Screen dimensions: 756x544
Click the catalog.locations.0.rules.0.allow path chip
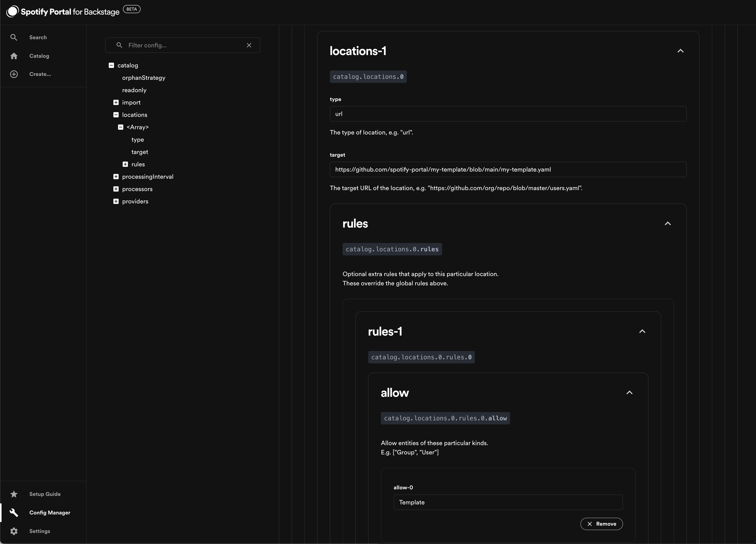pyautogui.click(x=445, y=418)
